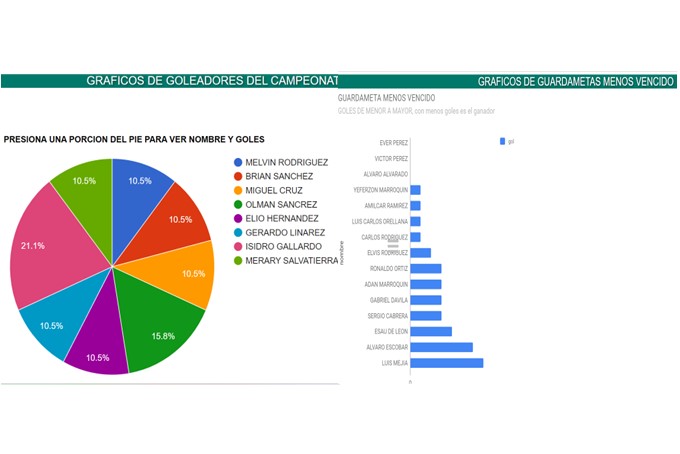The height and width of the screenshot is (454, 680).
Task: Click the ESAU DE LEON bar
Action: (431, 331)
